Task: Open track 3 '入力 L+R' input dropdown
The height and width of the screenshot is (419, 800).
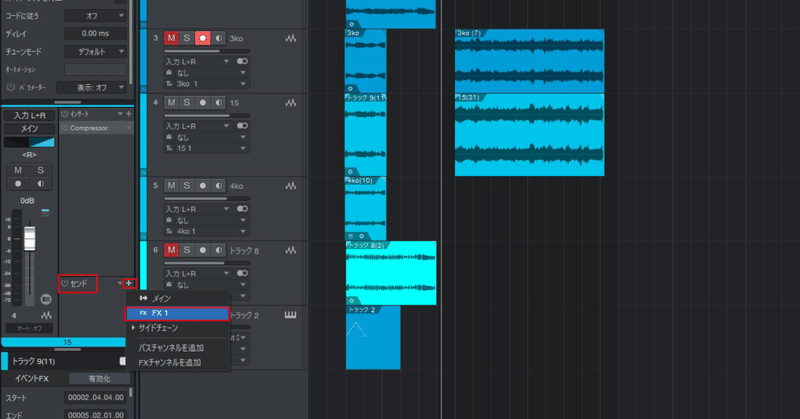Action: pyautogui.click(x=197, y=61)
